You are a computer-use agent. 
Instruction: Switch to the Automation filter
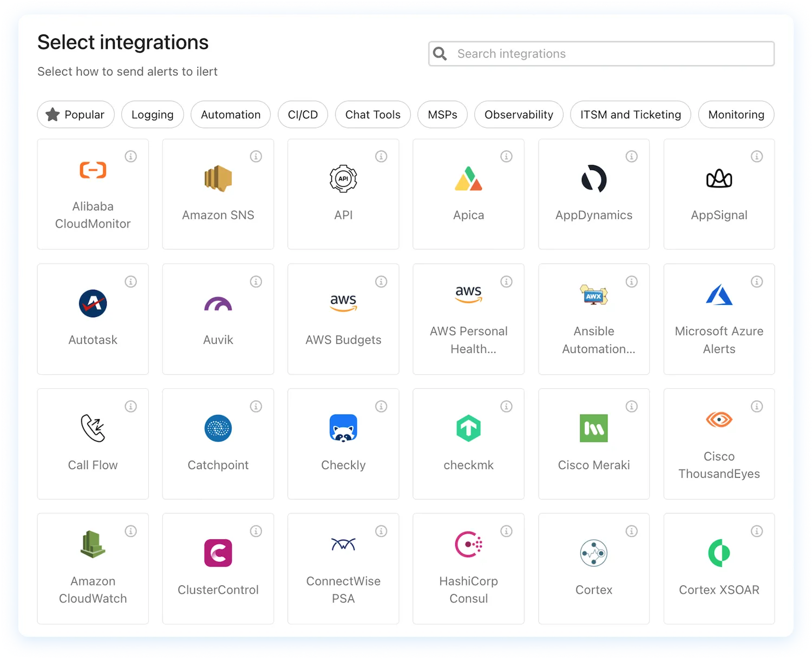[x=231, y=114]
